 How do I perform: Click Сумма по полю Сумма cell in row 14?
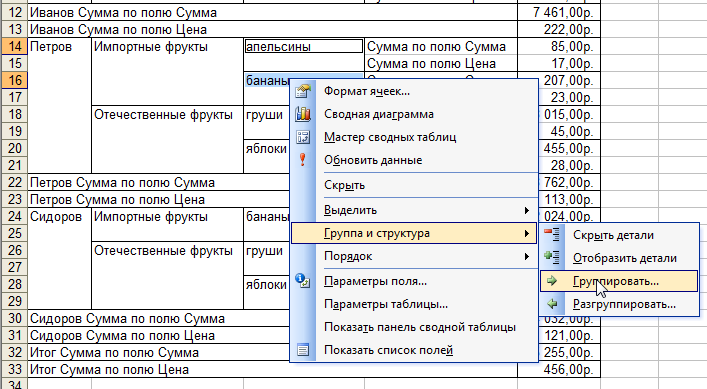pyautogui.click(x=441, y=46)
